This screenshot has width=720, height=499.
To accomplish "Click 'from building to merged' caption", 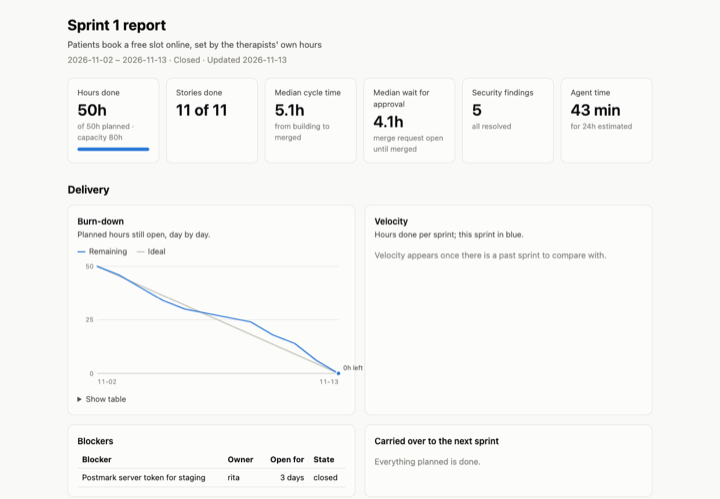I will coord(302,132).
